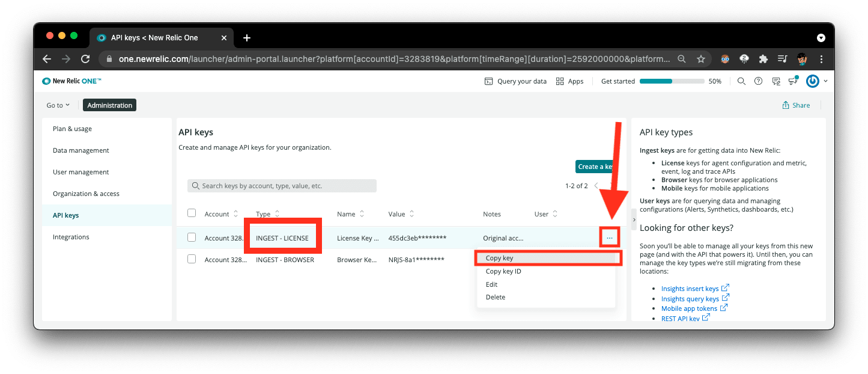Open the help question mark icon
This screenshot has height=374, width=868.
pyautogui.click(x=758, y=81)
